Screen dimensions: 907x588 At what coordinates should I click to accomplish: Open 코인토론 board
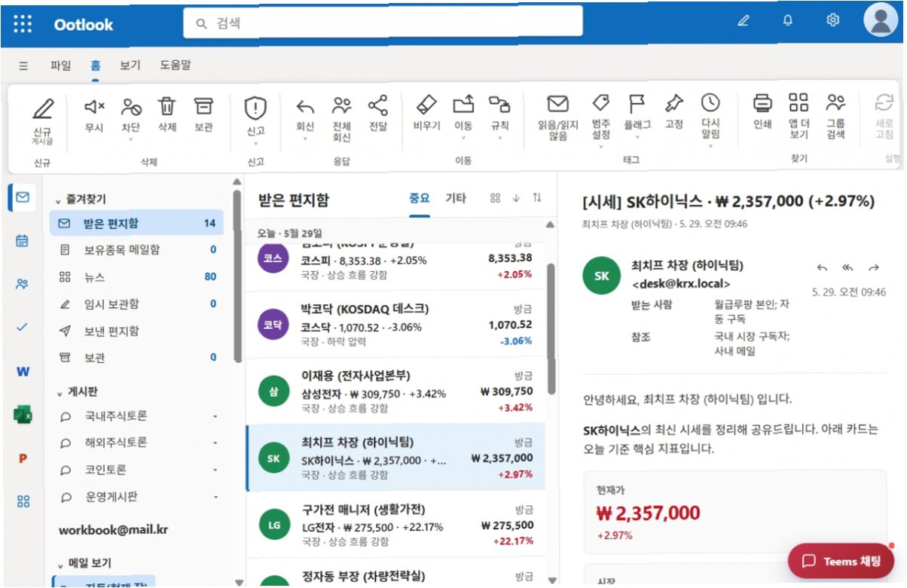click(137, 470)
